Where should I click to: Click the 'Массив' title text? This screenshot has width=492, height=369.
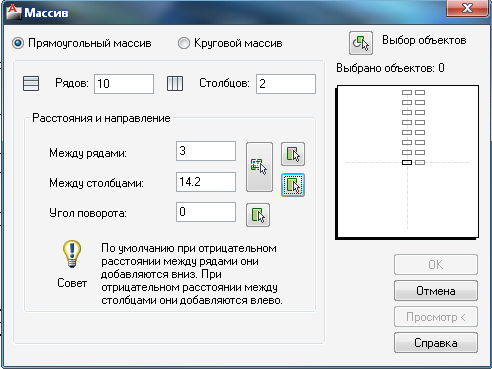46,13
